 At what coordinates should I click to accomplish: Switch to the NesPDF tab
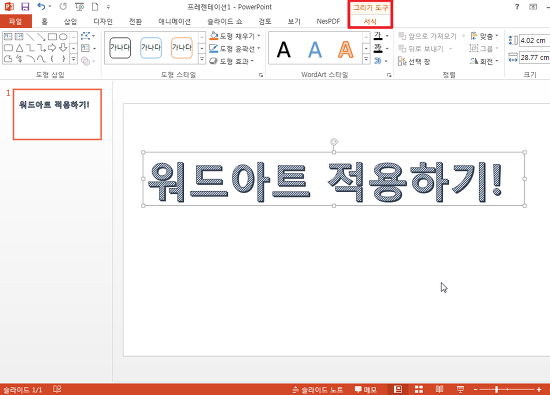pos(328,21)
